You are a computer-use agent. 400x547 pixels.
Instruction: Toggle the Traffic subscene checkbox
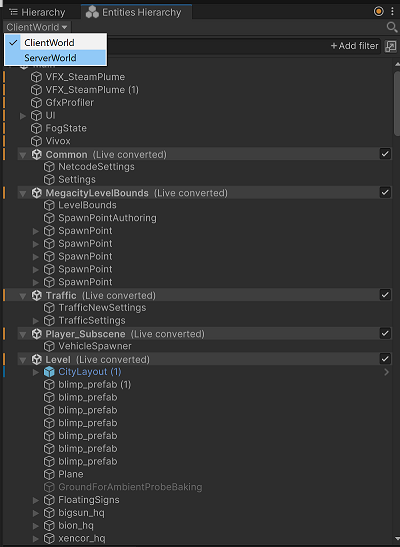coord(385,295)
